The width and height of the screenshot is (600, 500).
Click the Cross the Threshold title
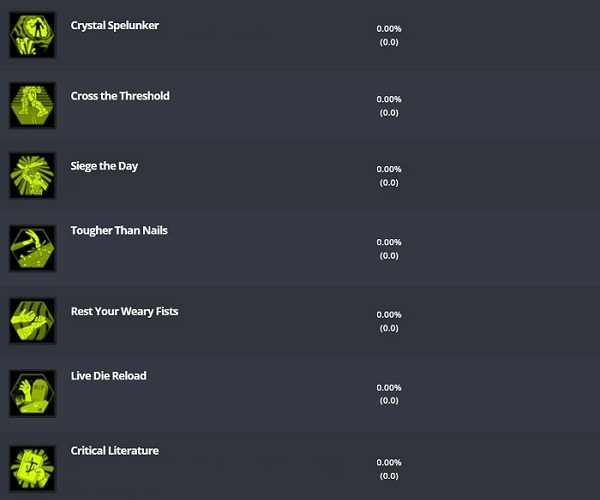[x=120, y=96]
